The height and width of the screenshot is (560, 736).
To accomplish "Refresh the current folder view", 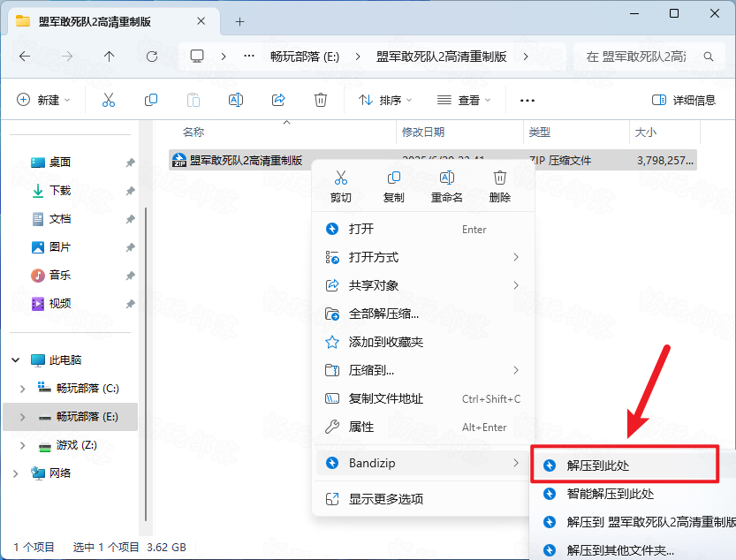I will point(152,57).
